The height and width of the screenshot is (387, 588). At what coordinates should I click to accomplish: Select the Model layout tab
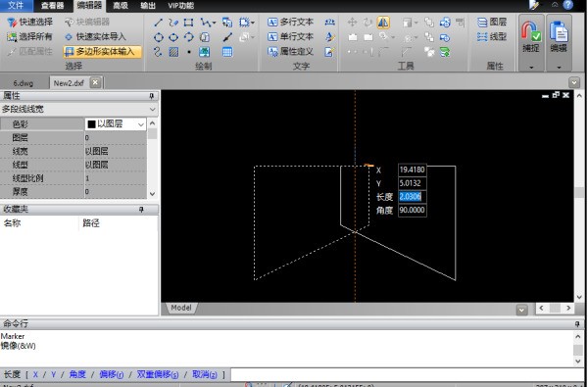tap(181, 308)
